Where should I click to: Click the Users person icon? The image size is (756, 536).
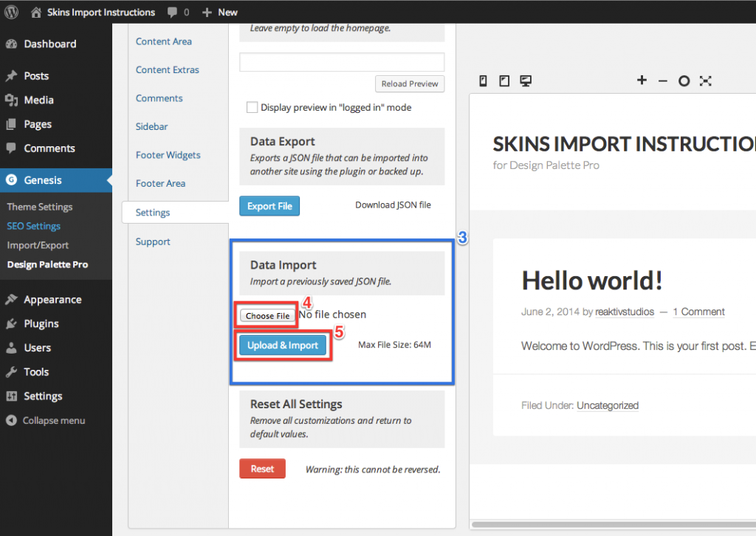coord(12,348)
